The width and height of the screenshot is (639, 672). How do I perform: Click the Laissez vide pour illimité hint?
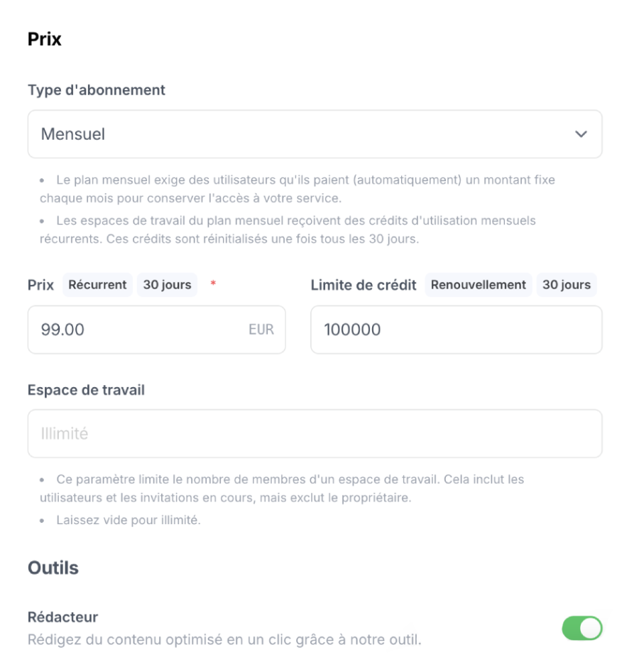[129, 521]
